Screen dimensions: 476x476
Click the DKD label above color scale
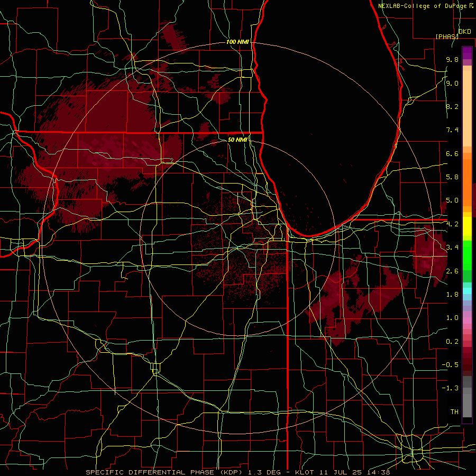[x=465, y=32]
